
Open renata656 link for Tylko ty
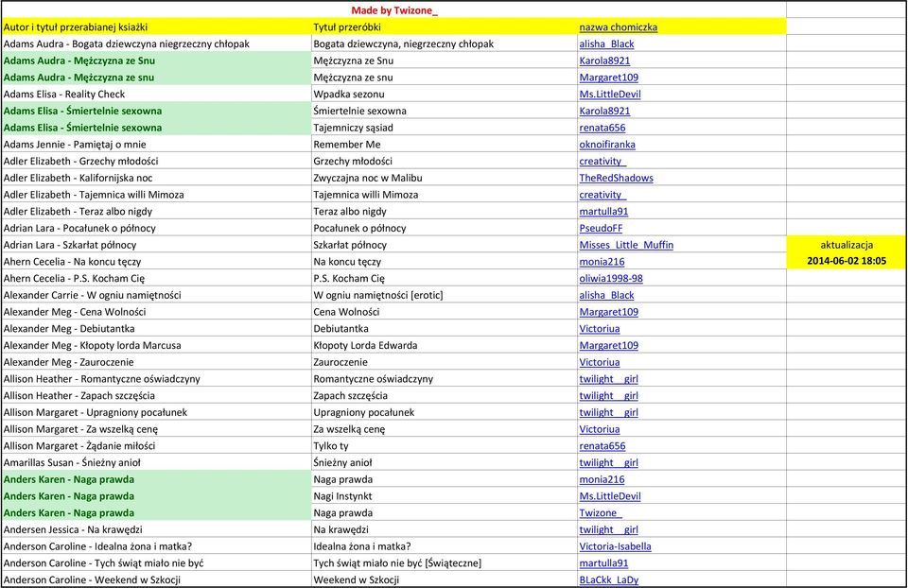[602, 447]
